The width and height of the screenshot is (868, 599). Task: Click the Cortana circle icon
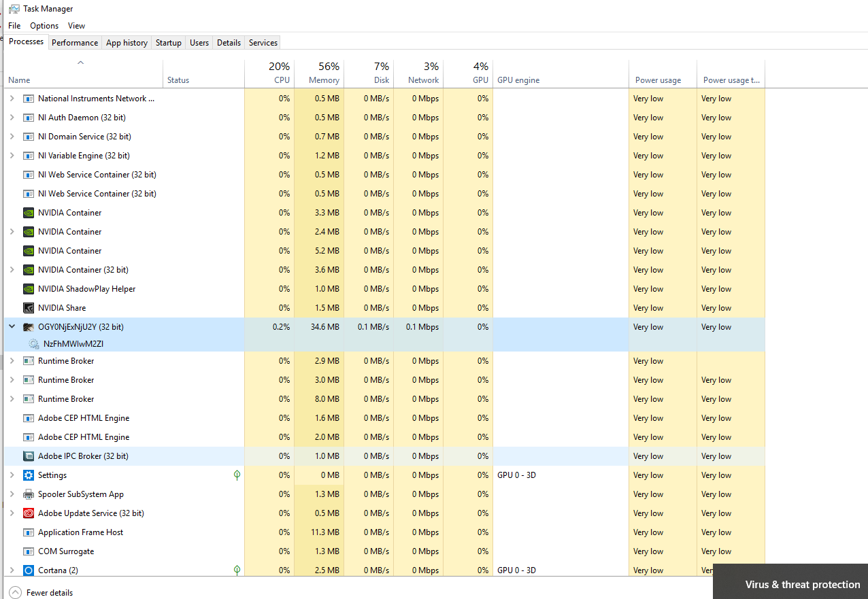[x=29, y=570]
